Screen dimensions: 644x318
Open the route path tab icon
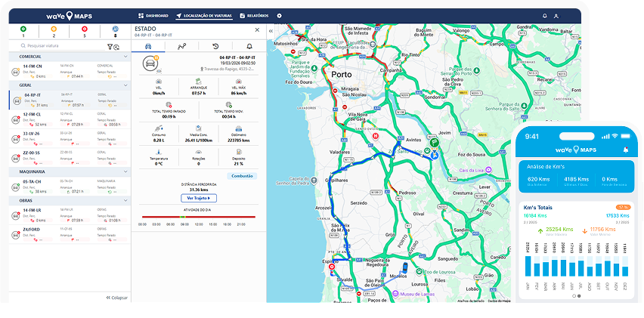pyautogui.click(x=181, y=46)
